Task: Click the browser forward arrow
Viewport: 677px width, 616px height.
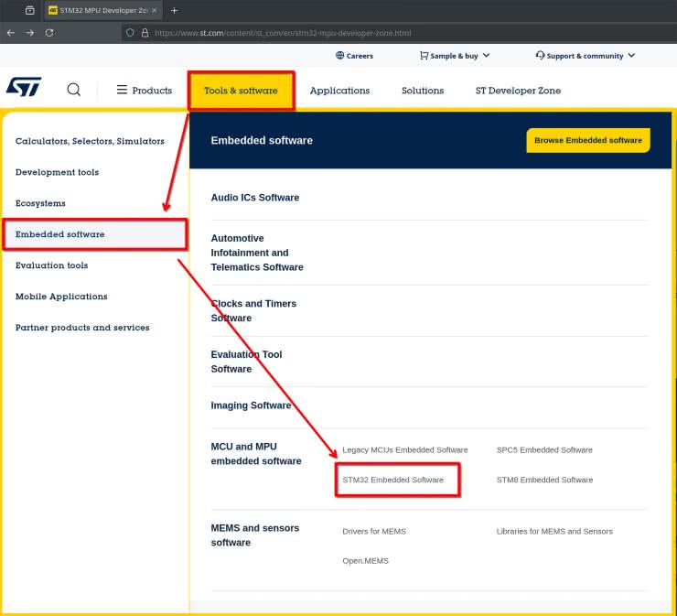Action: pyautogui.click(x=30, y=33)
